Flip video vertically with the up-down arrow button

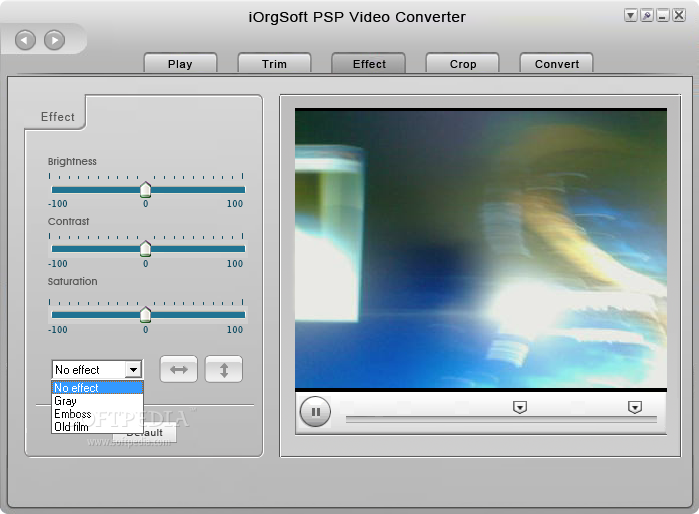point(224,369)
